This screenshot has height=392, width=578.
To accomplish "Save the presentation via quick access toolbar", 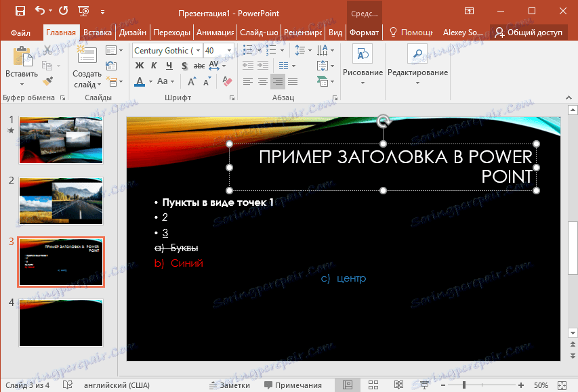I will pos(19,11).
